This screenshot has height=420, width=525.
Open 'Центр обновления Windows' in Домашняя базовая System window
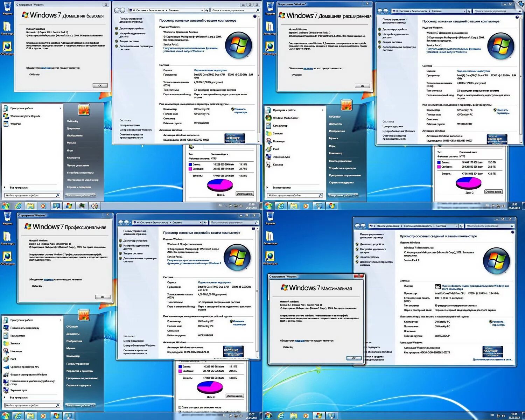[x=135, y=130]
